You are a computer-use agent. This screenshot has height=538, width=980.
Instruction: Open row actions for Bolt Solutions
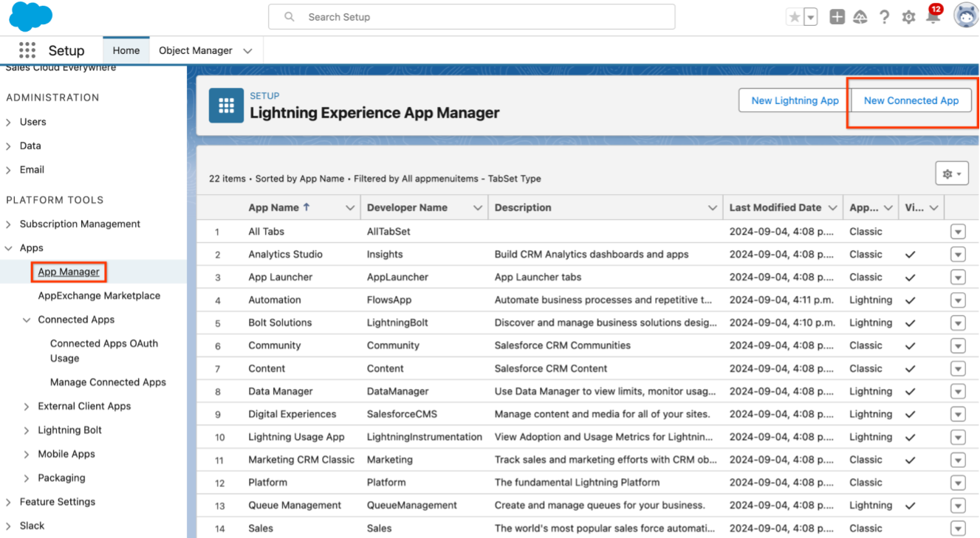(x=958, y=323)
